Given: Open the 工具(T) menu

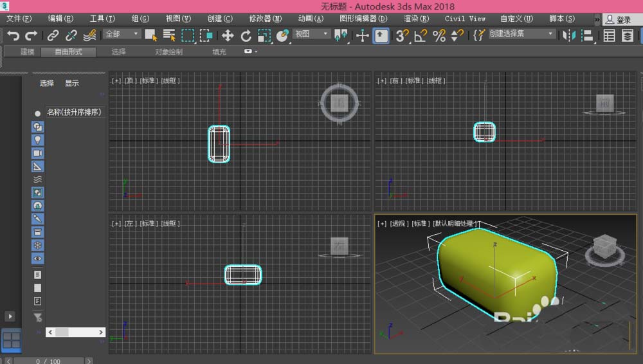Looking at the screenshot, I should tap(102, 19).
